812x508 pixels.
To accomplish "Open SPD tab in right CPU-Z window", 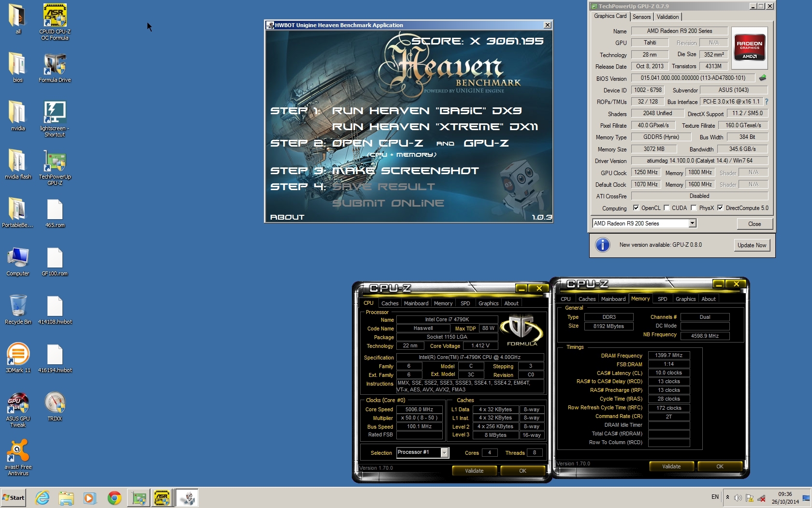I will pyautogui.click(x=662, y=299).
